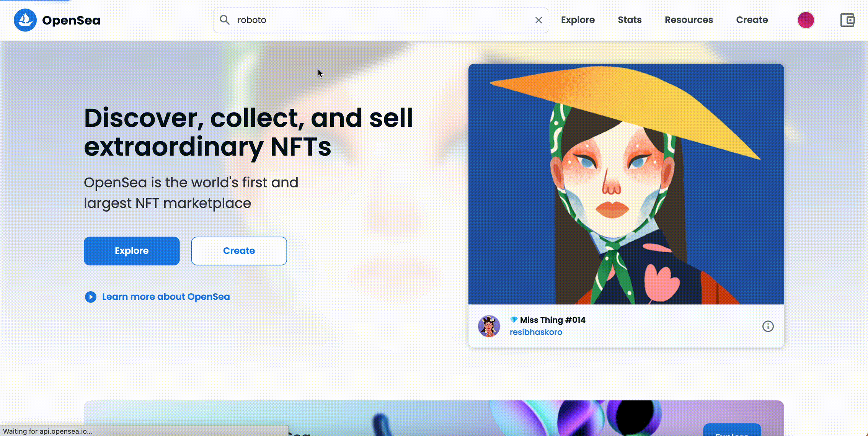868x436 pixels.
Task: Focus the search field containing roboto
Action: pyautogui.click(x=379, y=20)
